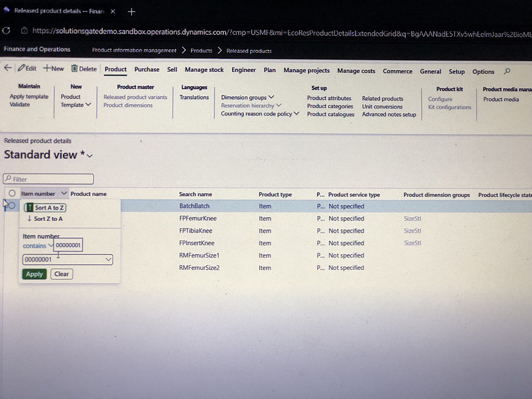This screenshot has height=399, width=532.
Task: Click the browser address bar URL
Action: pos(281,32)
